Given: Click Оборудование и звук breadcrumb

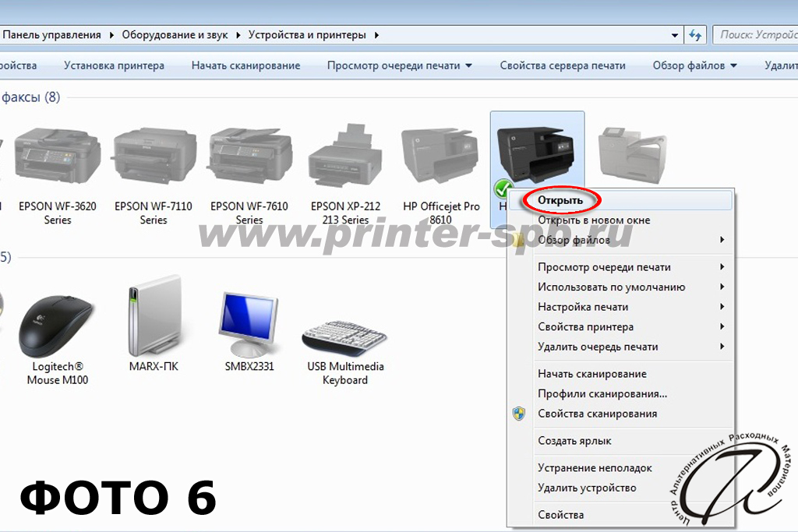Looking at the screenshot, I should pos(175,34).
